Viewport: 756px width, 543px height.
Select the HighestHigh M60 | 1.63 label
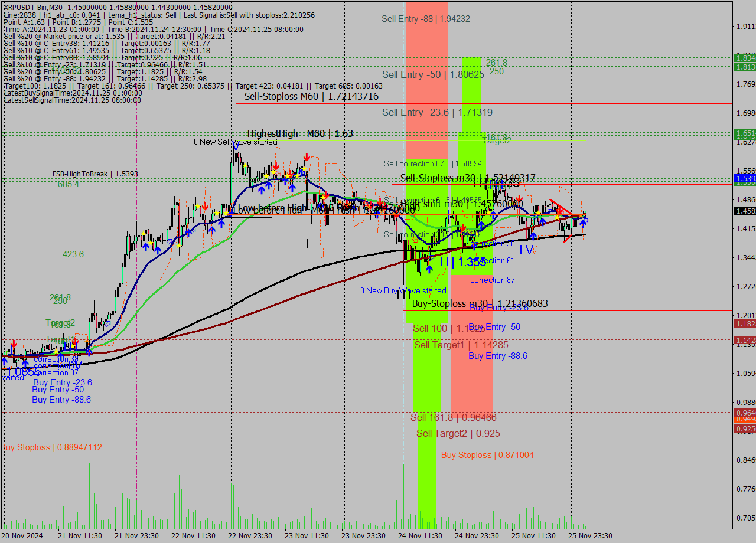[300, 134]
